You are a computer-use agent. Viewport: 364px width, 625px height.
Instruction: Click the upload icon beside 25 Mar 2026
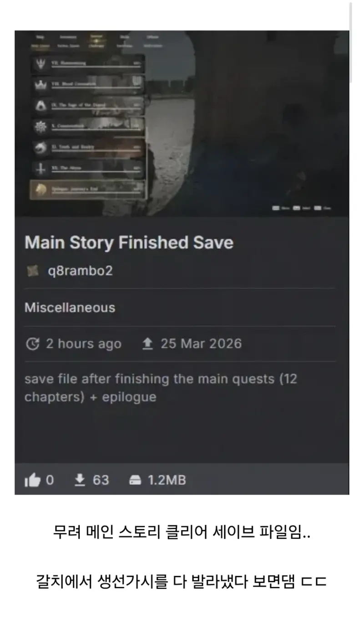pyautogui.click(x=147, y=344)
